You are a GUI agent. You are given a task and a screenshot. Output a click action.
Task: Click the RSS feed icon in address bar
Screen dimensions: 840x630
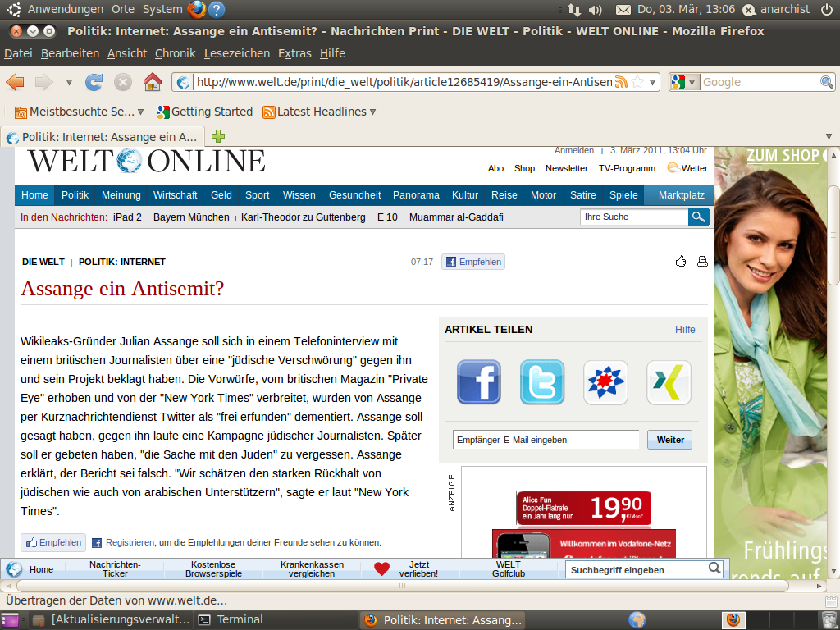point(621,82)
